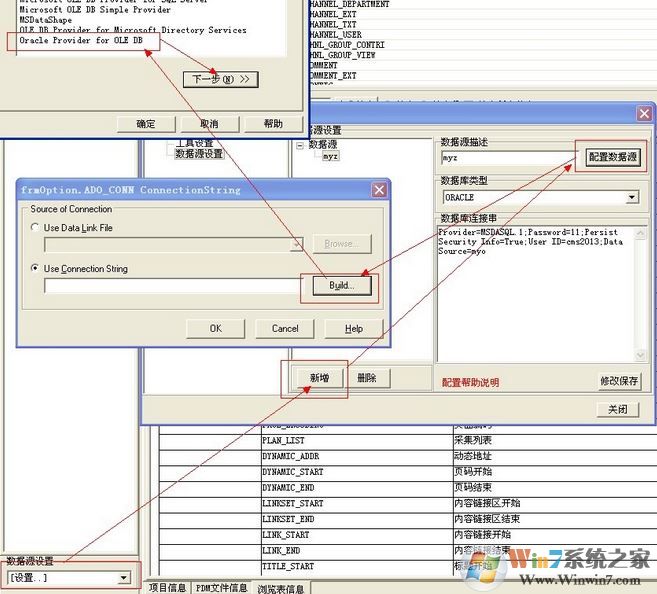657x594 pixels.
Task: Open the 配置帮助说明 link
Action: pyautogui.click(x=470, y=382)
